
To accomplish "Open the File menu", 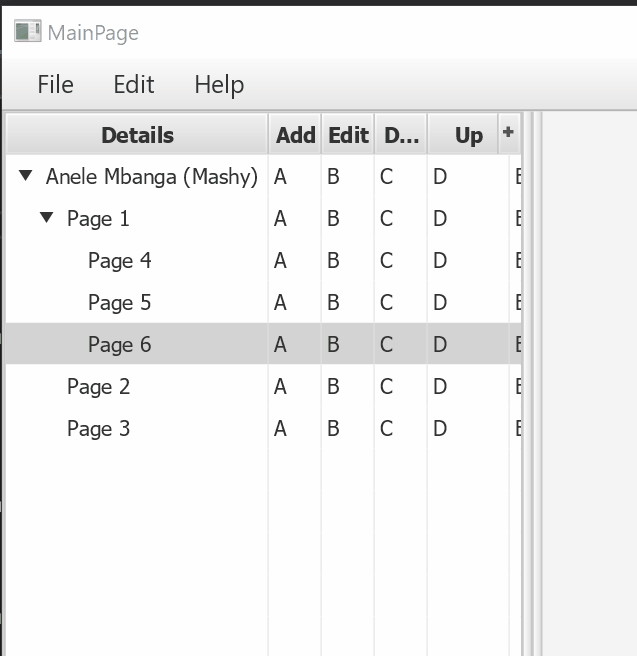I will tap(55, 85).
